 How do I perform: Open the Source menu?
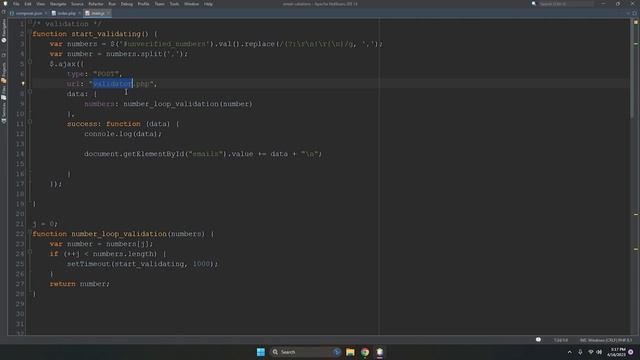[x=77, y=4]
